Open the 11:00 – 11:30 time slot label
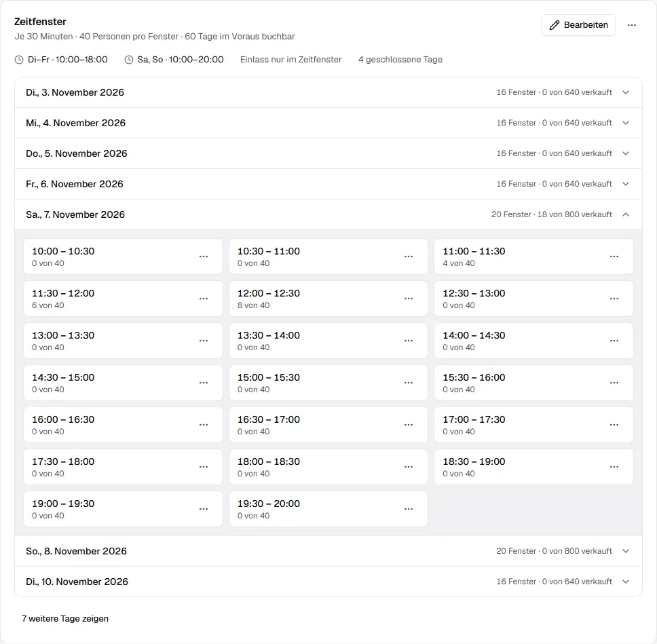The image size is (657, 644). pos(474,251)
